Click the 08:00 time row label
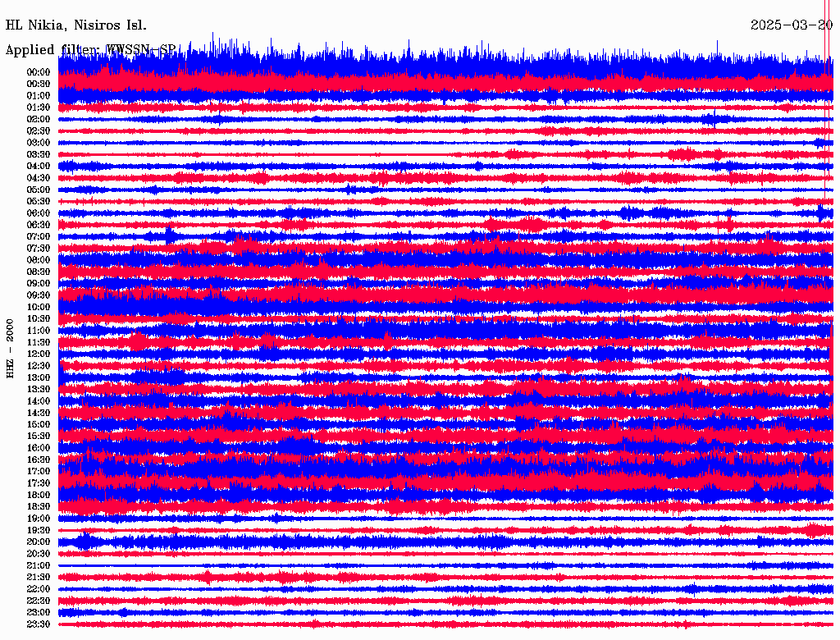Viewport: 840px width, 640px height. (39, 260)
